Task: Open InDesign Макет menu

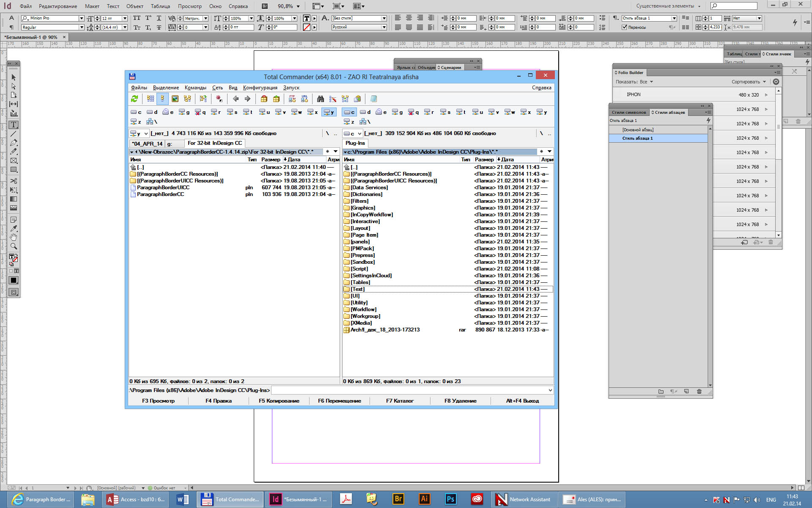Action: [92, 6]
